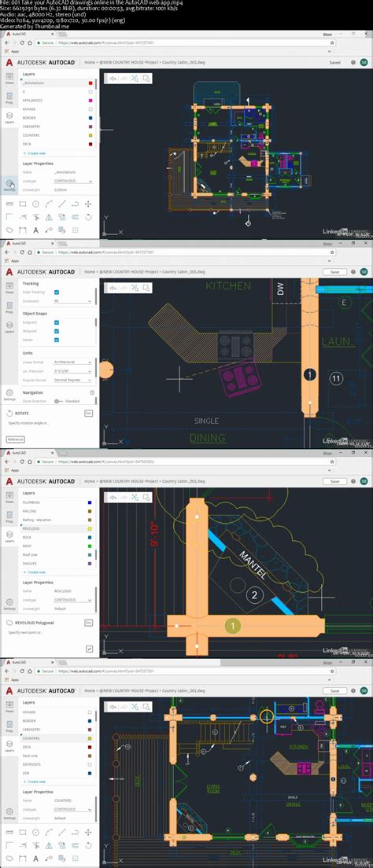Viewport: 373px width, 868px height.
Task: Select the Move tool in the Saved-status frame
Action: [88, 204]
